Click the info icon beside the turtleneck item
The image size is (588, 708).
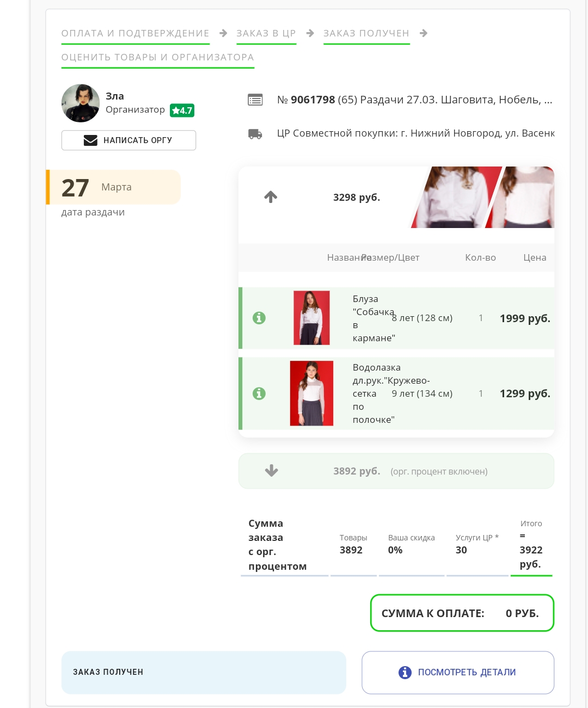tap(259, 393)
